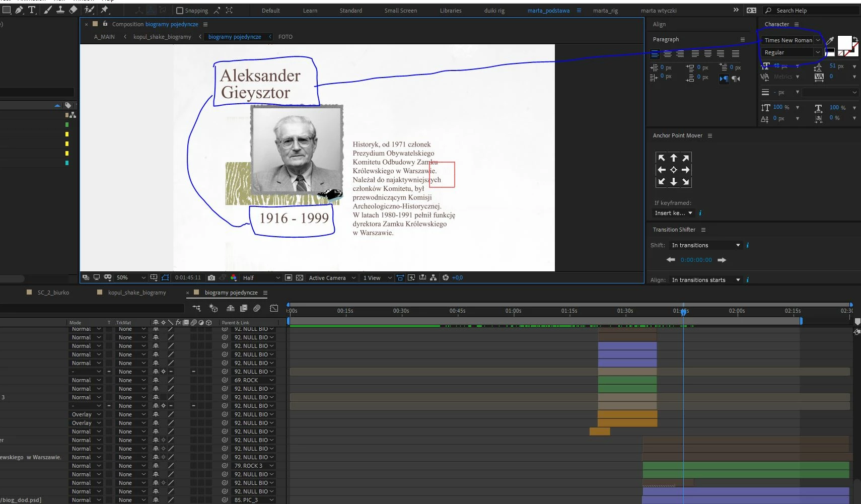Select the Type tool
Image resolution: width=861 pixels, height=504 pixels.
click(x=32, y=10)
